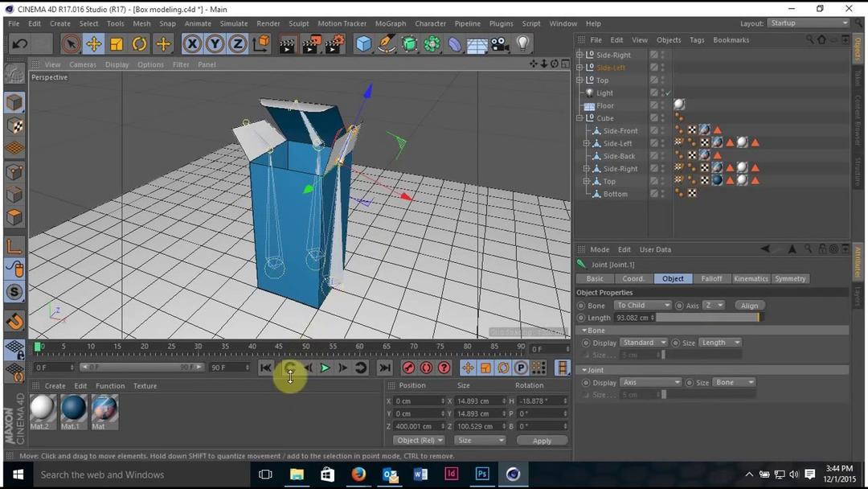Click the timeline at frame 45

[x=279, y=347]
